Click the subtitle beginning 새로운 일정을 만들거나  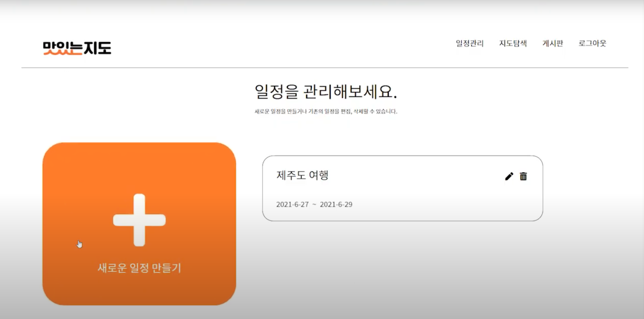click(326, 111)
